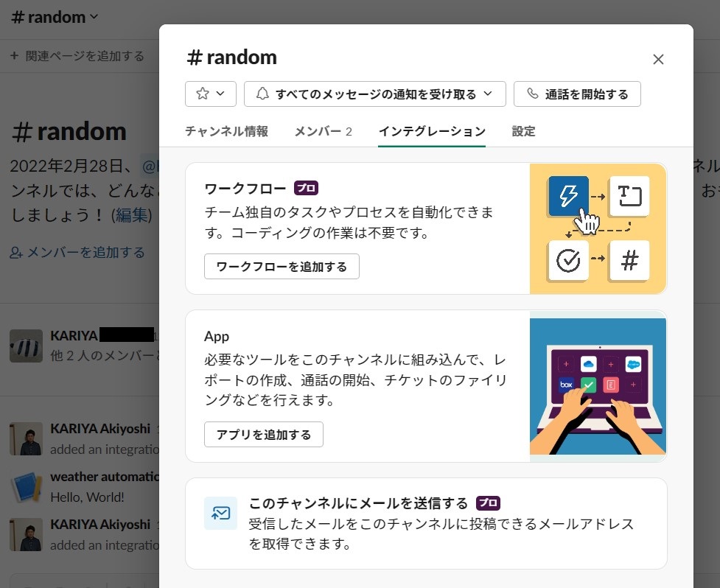Screen dimensions: 720x588
Task: Click the メンバーを追加する link in background
Action: [x=77, y=252]
